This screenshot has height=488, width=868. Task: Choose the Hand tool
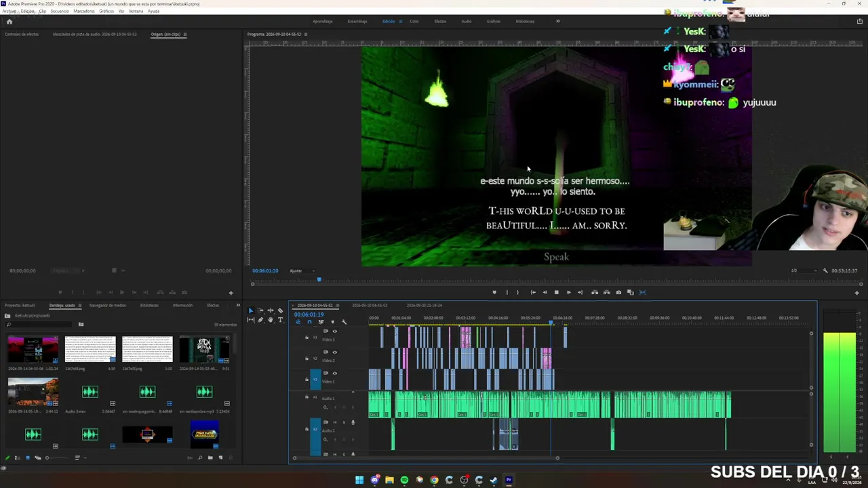[271, 320]
